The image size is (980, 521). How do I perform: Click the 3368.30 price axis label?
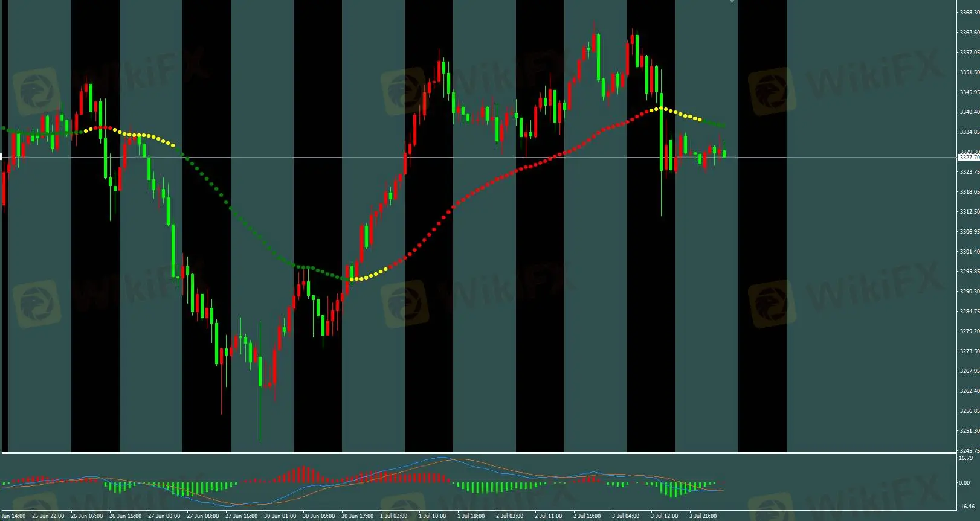pos(969,12)
